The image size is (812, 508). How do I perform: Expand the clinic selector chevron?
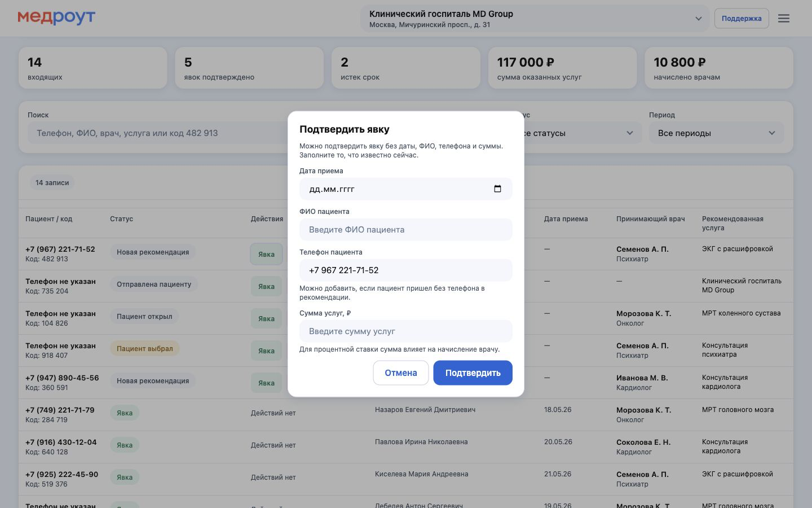pos(698,19)
